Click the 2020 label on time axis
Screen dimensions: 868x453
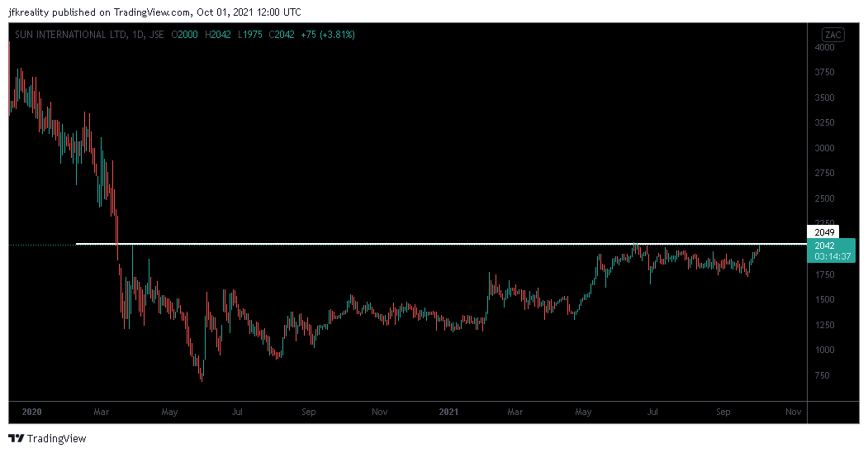click(x=31, y=412)
